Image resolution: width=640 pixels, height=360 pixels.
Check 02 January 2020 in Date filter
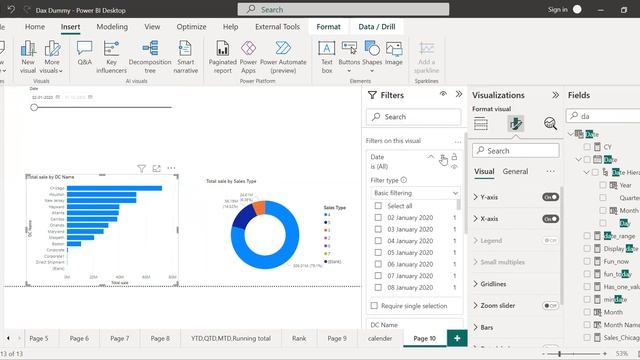click(378, 218)
